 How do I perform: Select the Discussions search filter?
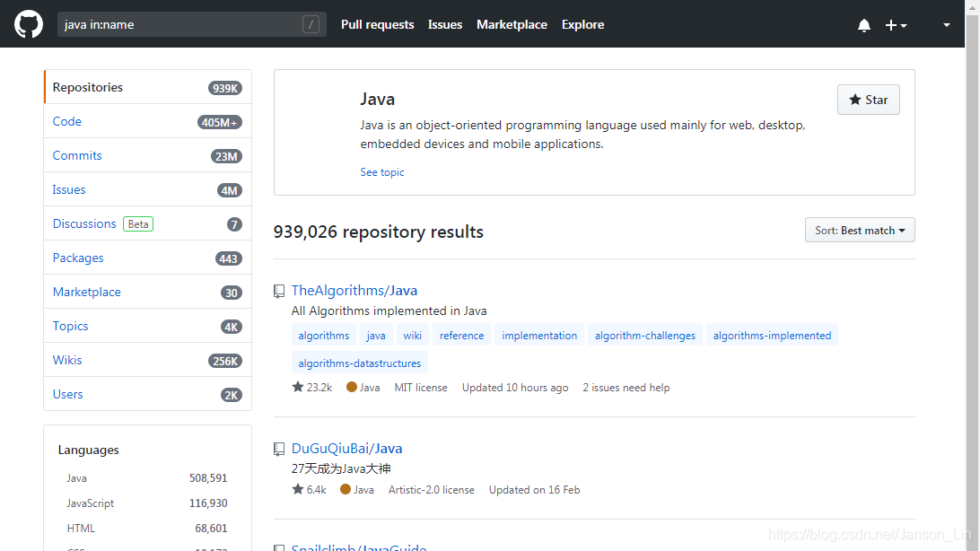(147, 223)
